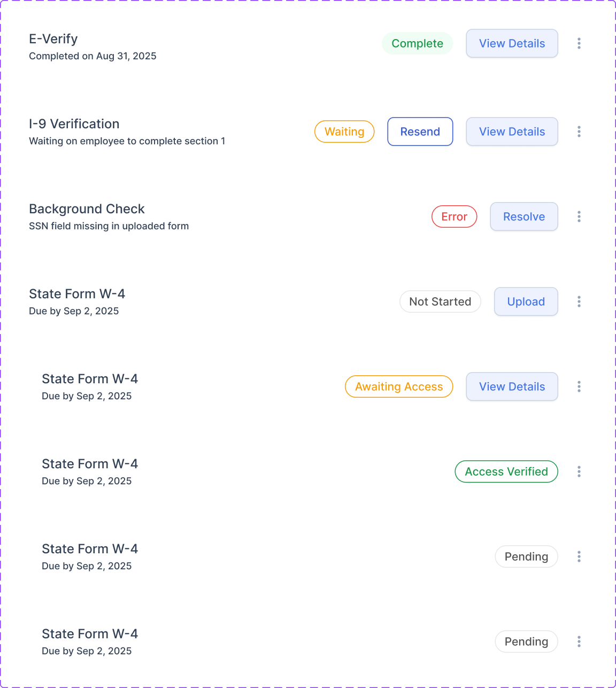The height and width of the screenshot is (688, 616).
Task: Click Upload for State Form W-4
Action: (x=526, y=302)
